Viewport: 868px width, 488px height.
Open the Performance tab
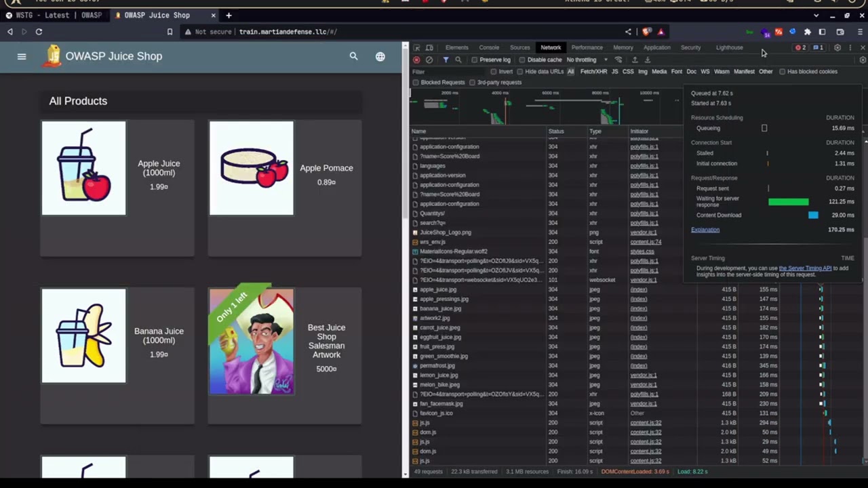(x=587, y=47)
